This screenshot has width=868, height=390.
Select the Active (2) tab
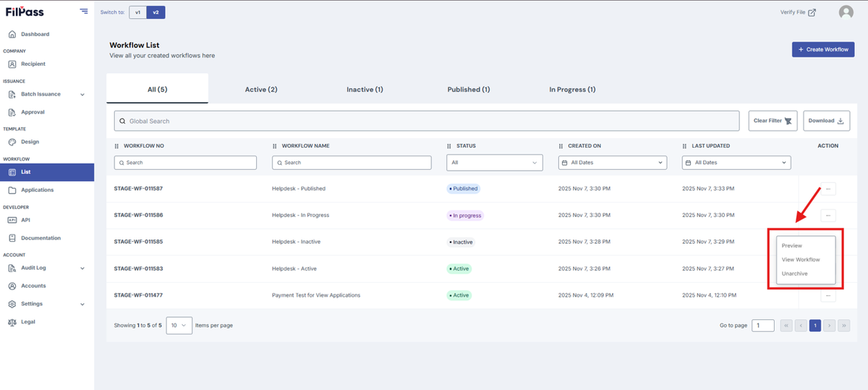(x=261, y=89)
